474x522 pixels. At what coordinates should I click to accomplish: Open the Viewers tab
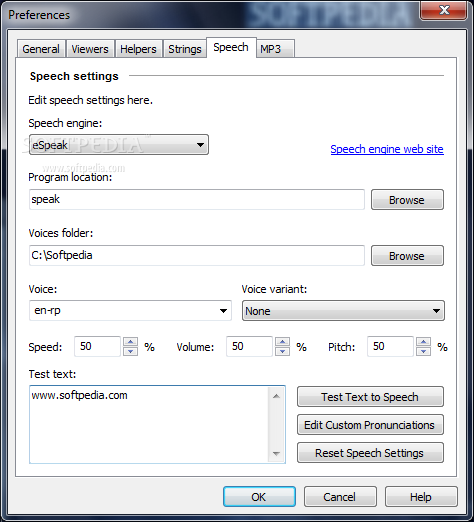point(90,49)
